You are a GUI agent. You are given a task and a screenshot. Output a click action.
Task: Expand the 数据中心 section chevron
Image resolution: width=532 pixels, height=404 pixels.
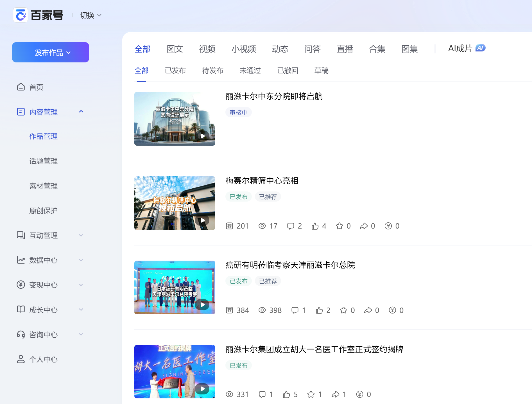point(81,260)
